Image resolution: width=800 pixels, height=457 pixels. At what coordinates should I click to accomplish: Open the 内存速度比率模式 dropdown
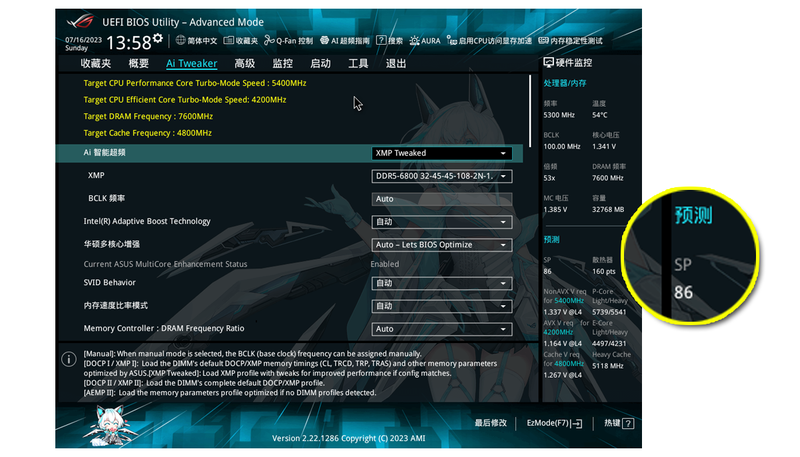click(442, 306)
